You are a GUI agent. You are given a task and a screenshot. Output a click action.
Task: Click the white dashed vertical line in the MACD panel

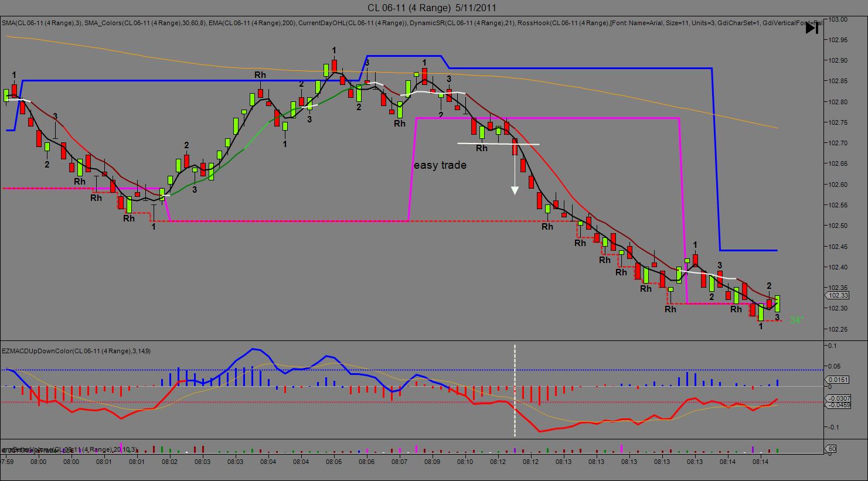click(x=515, y=390)
